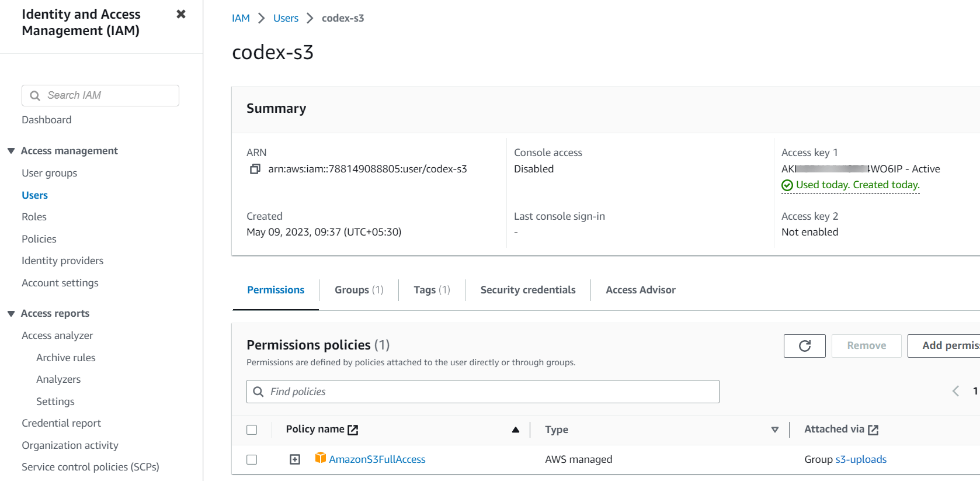Open User groups in the sidebar

pyautogui.click(x=49, y=173)
